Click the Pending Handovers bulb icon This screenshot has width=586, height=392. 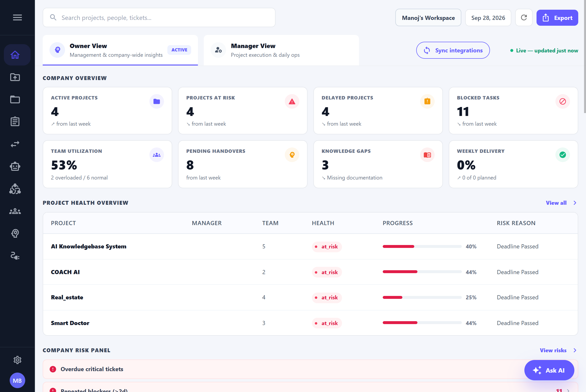(x=292, y=155)
